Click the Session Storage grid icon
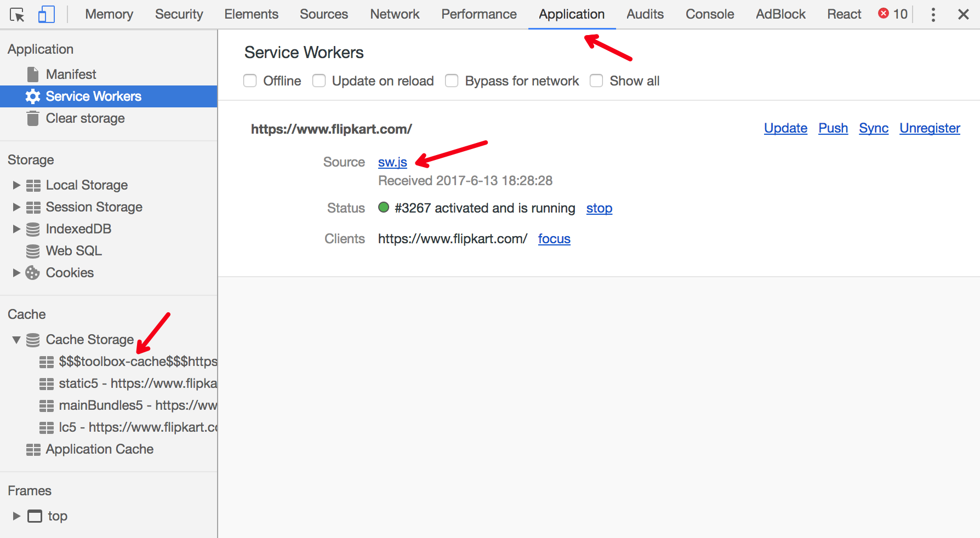 [33, 207]
